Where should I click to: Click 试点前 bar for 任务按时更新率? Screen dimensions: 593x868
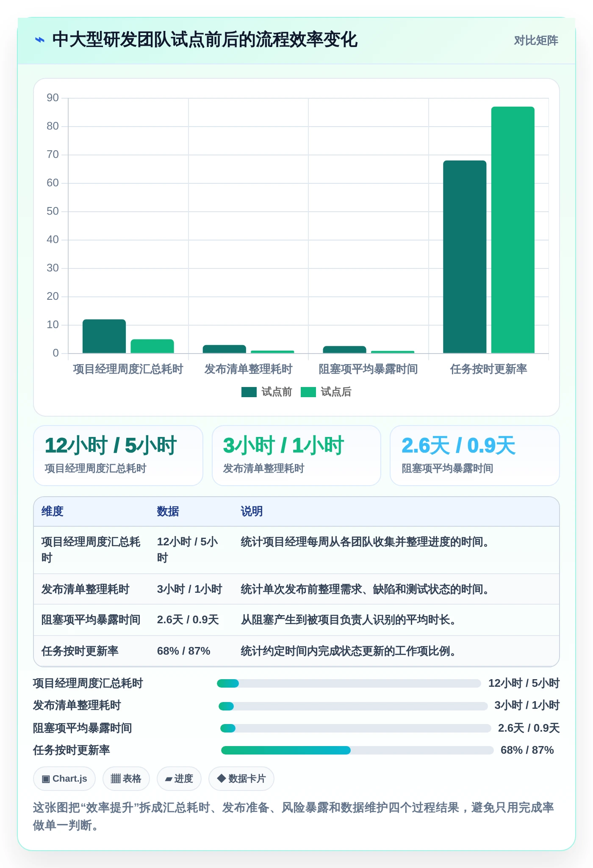(465, 257)
